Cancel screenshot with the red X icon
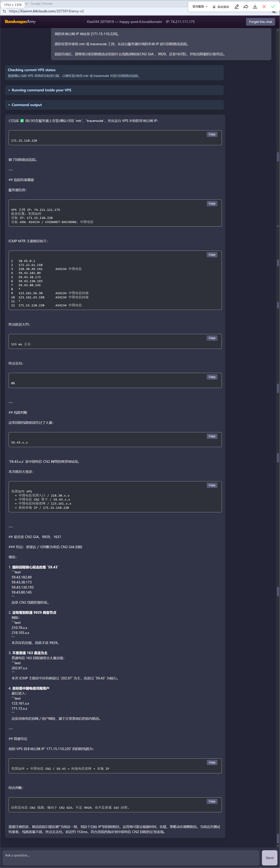This screenshot has width=280, height=868. pos(264,6)
